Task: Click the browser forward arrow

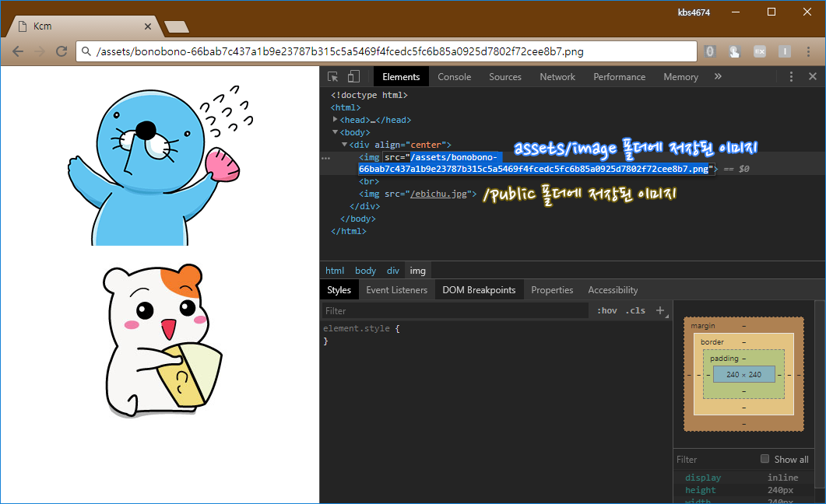Action: (x=40, y=51)
